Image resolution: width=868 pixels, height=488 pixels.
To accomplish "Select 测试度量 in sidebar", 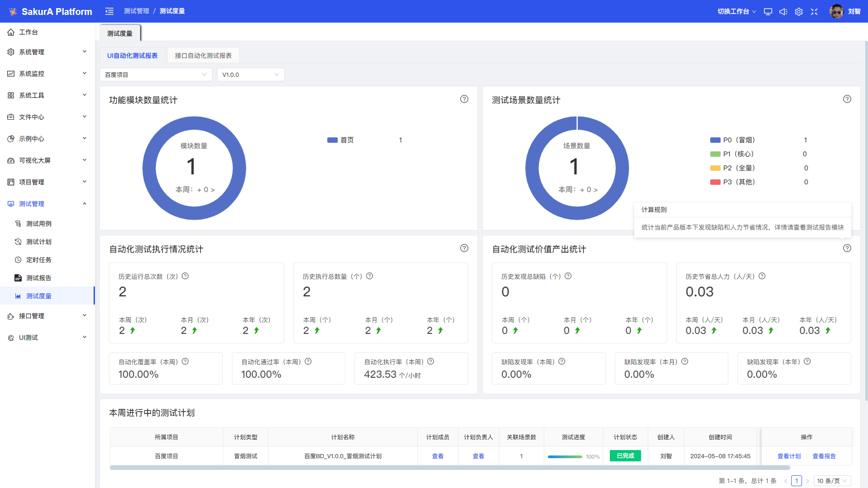I will [x=47, y=296].
